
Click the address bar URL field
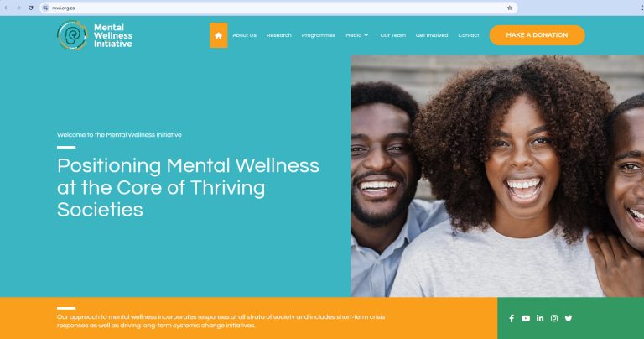pyautogui.click(x=278, y=8)
